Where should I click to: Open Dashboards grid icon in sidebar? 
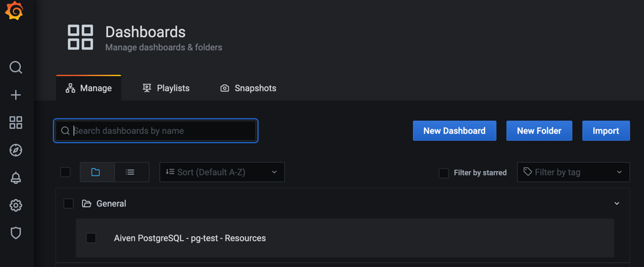coord(16,123)
